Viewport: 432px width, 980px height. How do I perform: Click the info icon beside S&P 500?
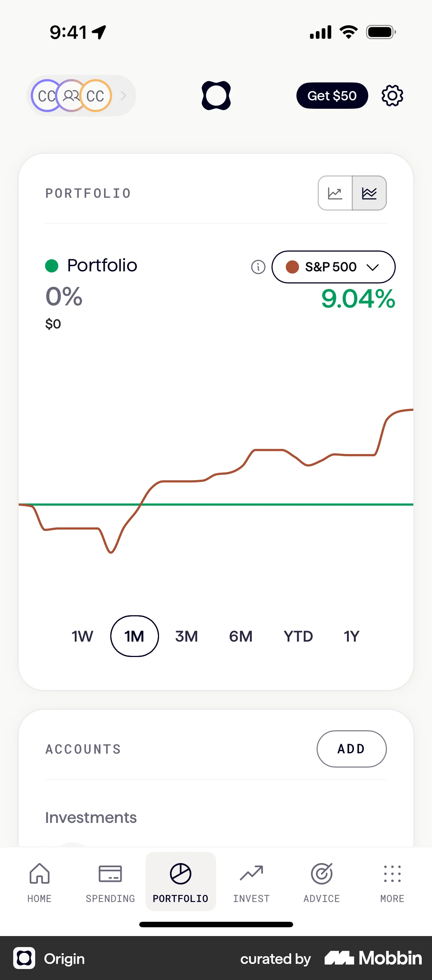tap(258, 267)
